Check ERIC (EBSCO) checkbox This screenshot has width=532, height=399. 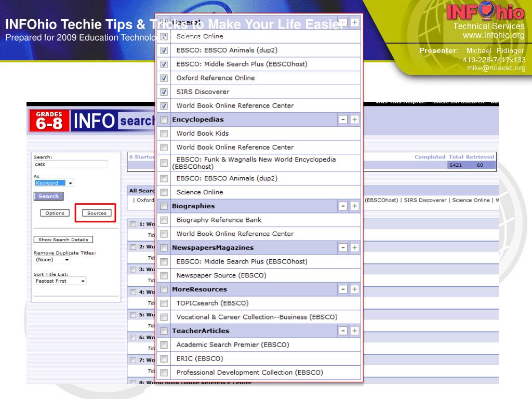(164, 359)
